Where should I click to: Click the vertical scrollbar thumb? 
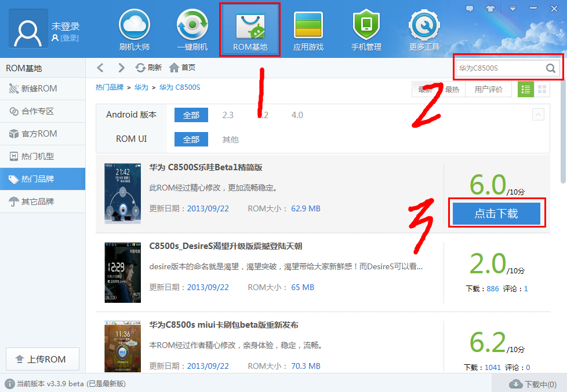tap(563, 132)
